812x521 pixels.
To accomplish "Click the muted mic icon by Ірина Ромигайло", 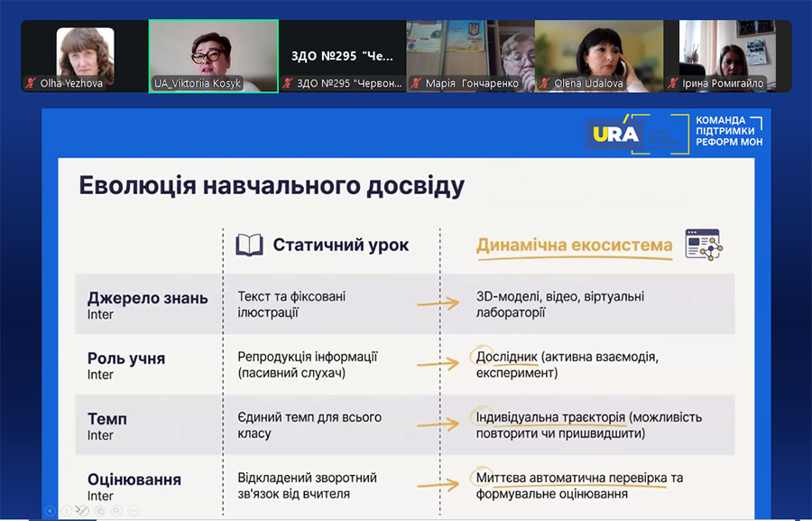I will 673,83.
